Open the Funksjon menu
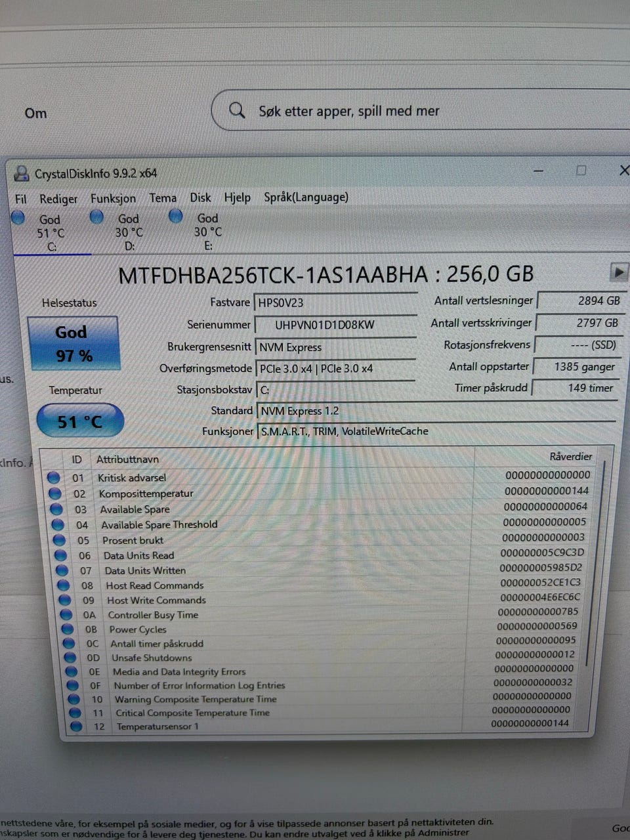Viewport: 630px width, 840px height. coord(113,198)
